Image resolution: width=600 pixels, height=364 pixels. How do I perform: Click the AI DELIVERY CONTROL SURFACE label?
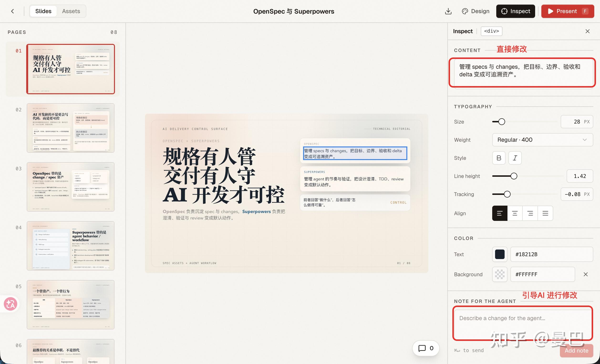point(195,129)
